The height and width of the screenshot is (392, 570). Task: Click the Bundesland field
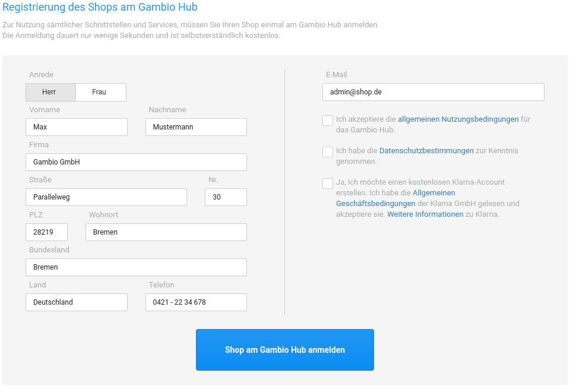136,267
